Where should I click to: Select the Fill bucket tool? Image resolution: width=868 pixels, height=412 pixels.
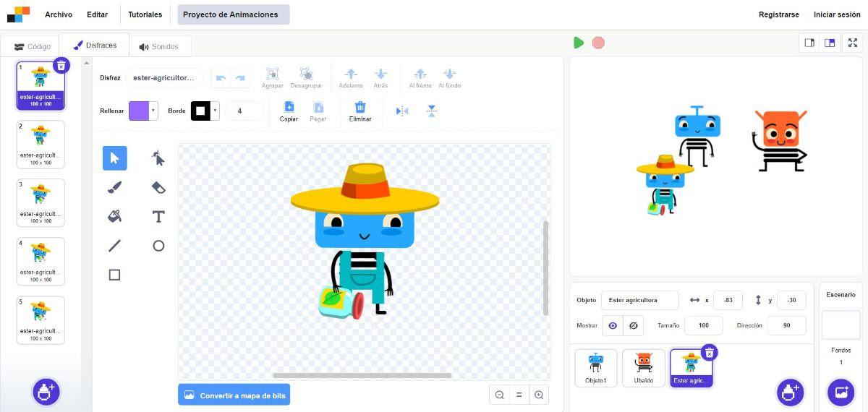[114, 216]
